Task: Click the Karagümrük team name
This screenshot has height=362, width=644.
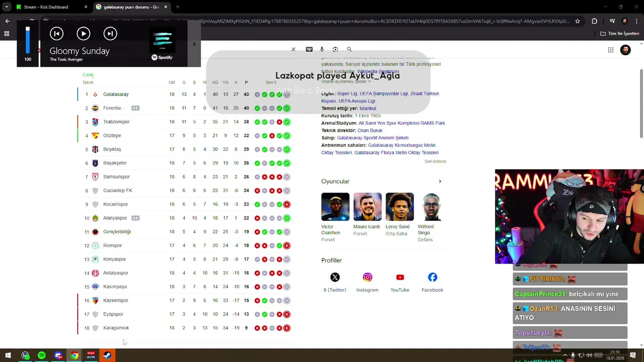Action: (116, 328)
